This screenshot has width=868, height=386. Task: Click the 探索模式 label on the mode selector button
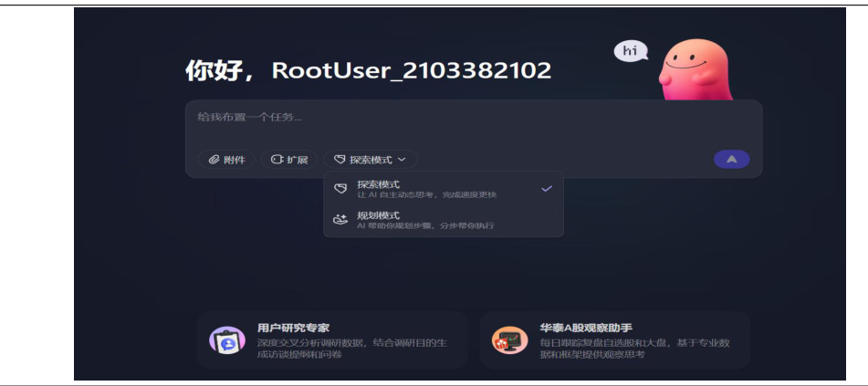tap(371, 160)
